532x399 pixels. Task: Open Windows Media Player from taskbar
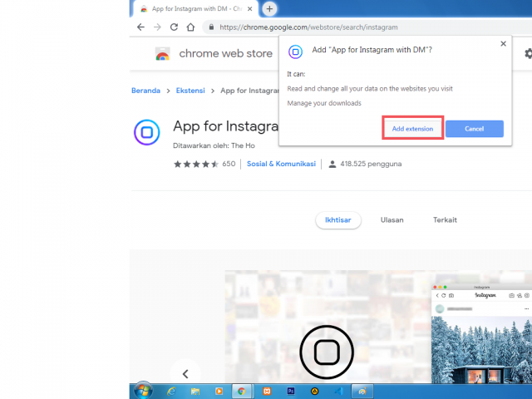219,392
